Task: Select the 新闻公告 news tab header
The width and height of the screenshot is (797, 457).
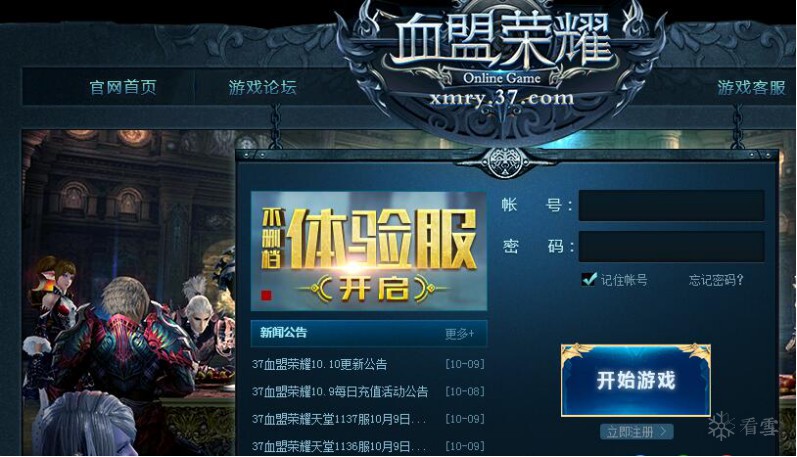Action: [284, 333]
